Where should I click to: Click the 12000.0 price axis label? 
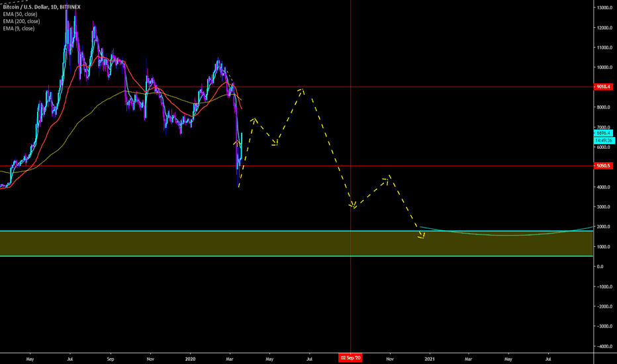coord(604,28)
